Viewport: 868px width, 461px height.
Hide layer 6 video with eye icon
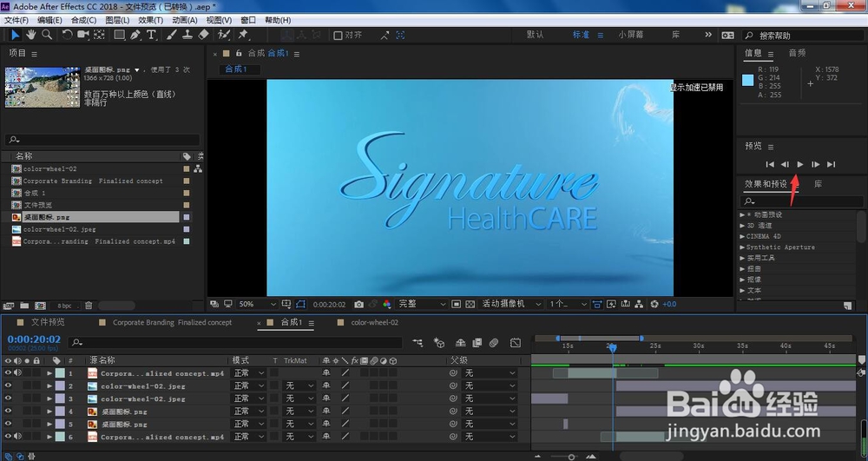point(8,437)
